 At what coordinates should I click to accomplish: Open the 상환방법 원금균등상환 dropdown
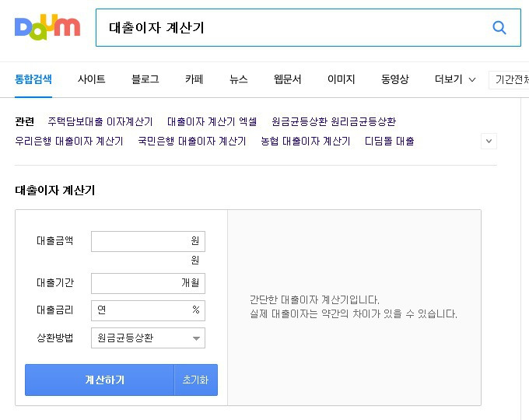coord(148,338)
